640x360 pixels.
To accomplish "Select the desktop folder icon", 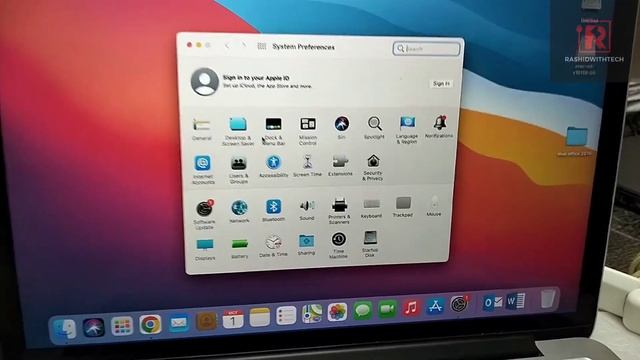I will click(577, 137).
